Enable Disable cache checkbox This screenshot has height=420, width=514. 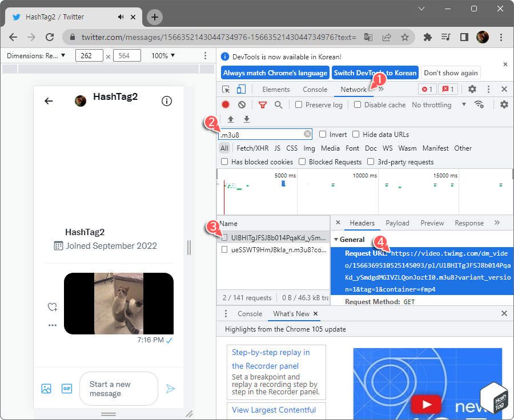tap(358, 104)
